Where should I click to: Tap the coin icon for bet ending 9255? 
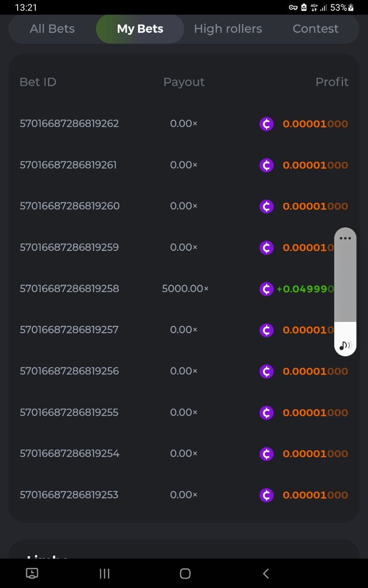point(266,413)
